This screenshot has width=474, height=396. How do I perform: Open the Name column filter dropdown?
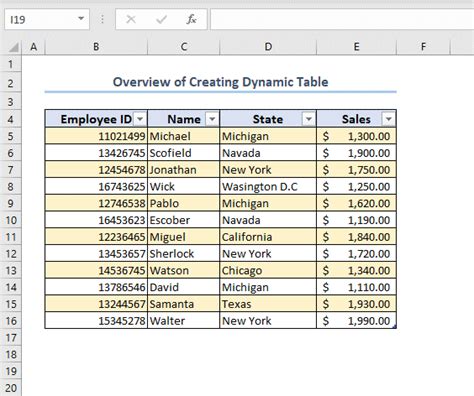click(x=212, y=119)
